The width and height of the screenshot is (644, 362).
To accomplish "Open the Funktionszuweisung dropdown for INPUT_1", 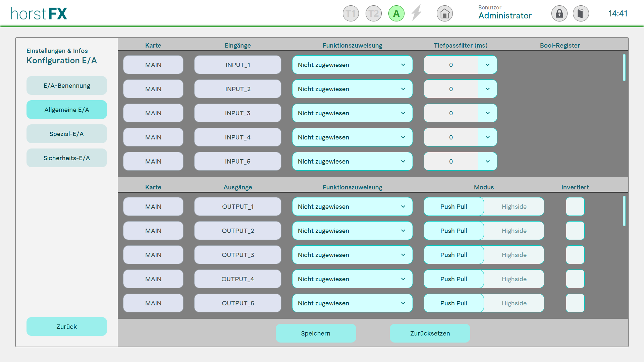I will tap(352, 65).
